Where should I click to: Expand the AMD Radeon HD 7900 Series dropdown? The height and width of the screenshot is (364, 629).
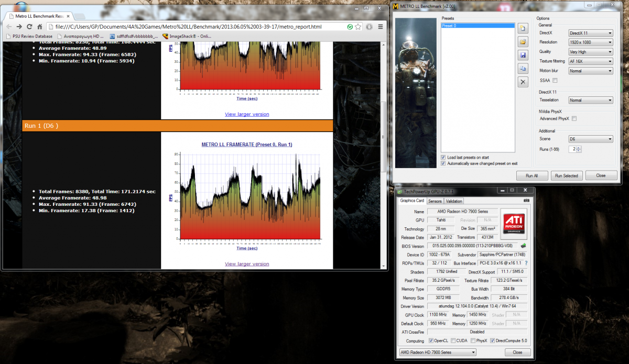click(437, 352)
